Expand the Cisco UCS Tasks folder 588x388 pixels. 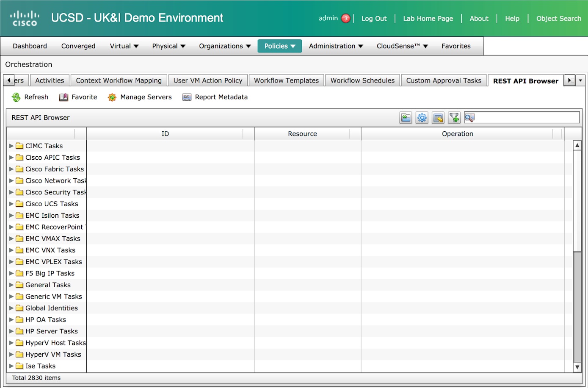(11, 204)
